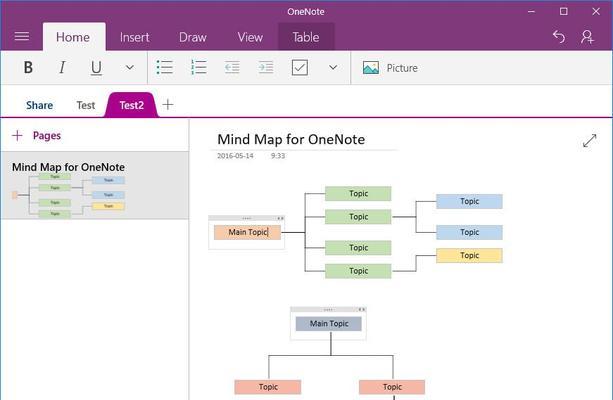
Task: Open the Table ribbon tab
Action: [306, 37]
